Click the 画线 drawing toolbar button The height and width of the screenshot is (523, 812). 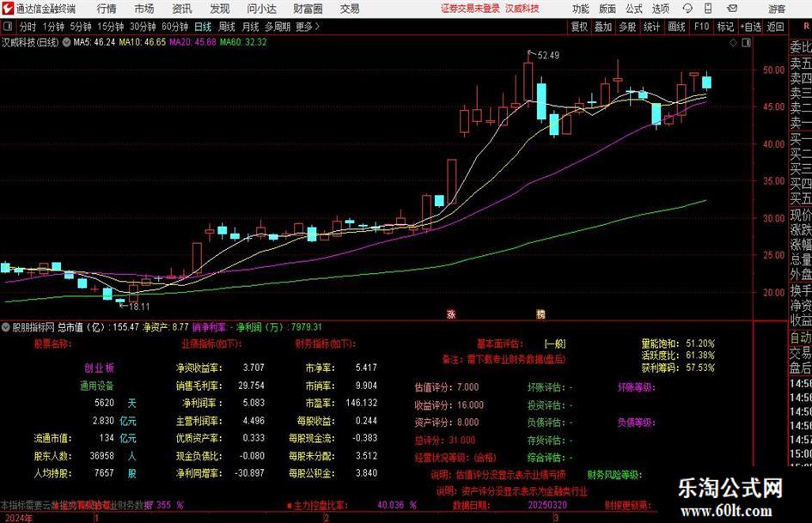point(676,27)
